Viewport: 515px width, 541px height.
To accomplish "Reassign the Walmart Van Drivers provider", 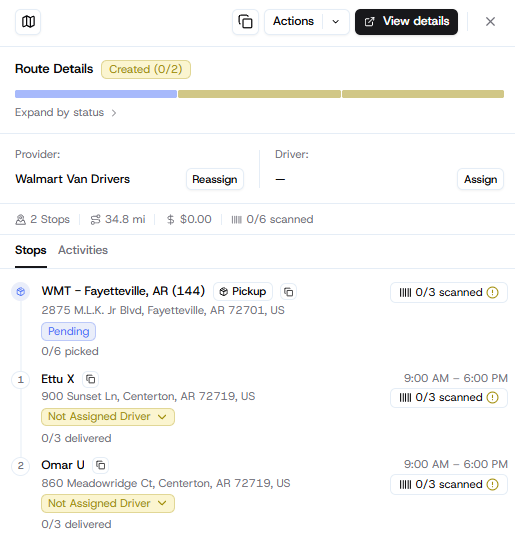I will pos(215,179).
